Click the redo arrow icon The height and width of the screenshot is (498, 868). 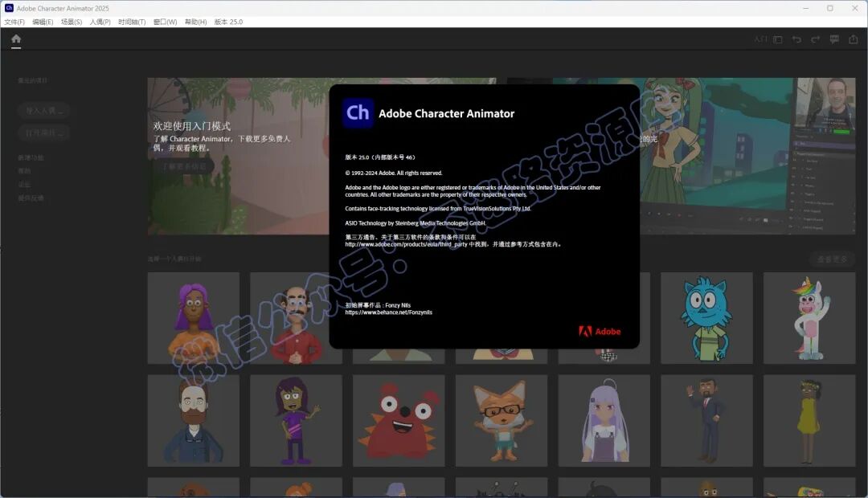click(816, 39)
